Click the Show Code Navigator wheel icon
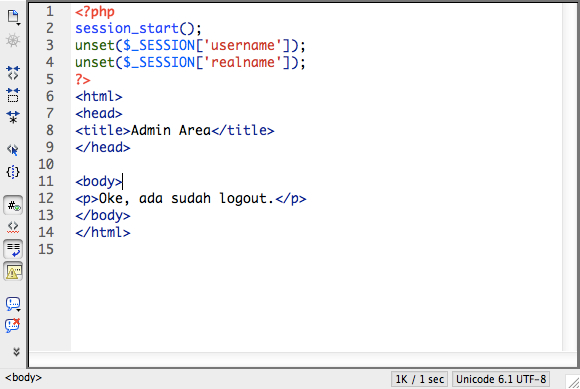Screen dimensions: 580x389 (x=13, y=40)
